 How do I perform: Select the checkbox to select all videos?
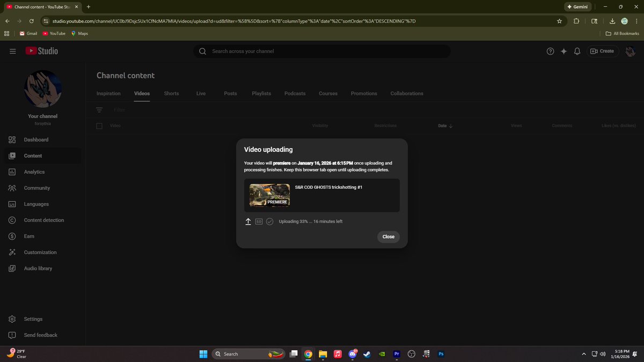(x=99, y=125)
